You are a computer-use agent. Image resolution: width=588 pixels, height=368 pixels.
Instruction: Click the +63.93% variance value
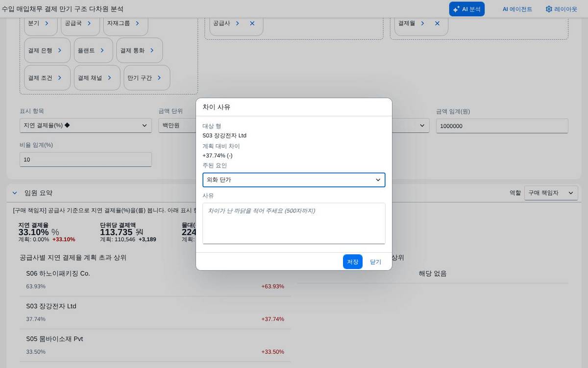click(x=272, y=286)
